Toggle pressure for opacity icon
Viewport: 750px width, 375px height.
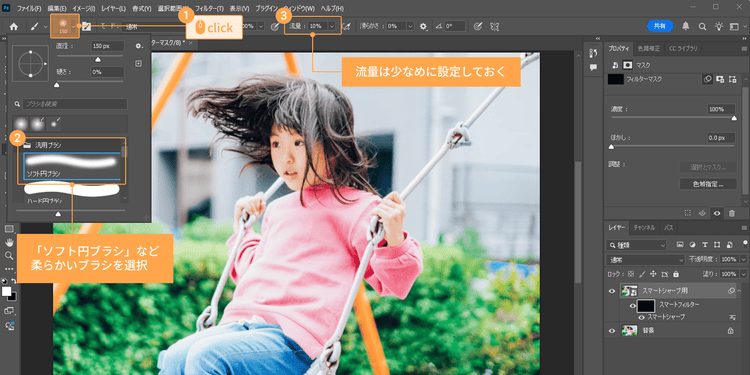pyautogui.click(x=275, y=27)
